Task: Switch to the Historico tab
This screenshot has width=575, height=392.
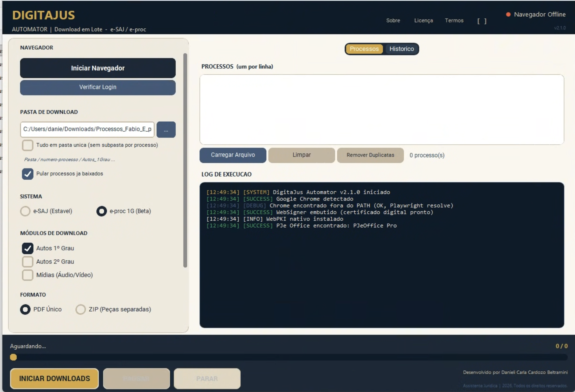Action: [x=401, y=49]
